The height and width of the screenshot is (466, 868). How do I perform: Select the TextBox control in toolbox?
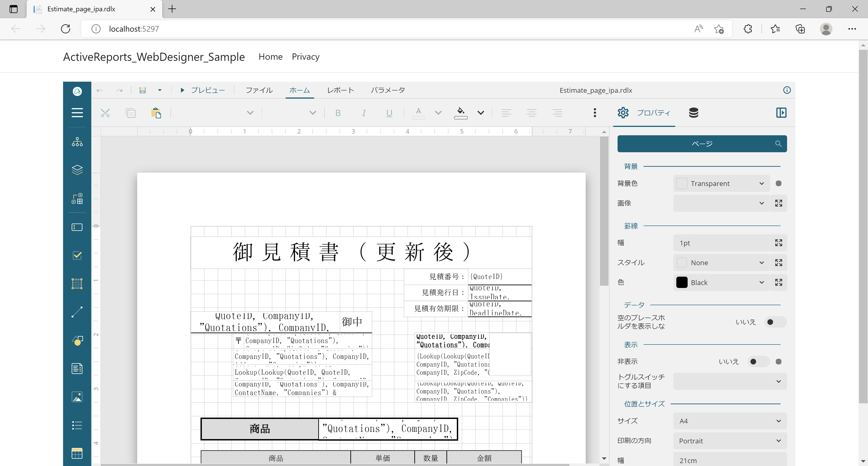(x=77, y=227)
